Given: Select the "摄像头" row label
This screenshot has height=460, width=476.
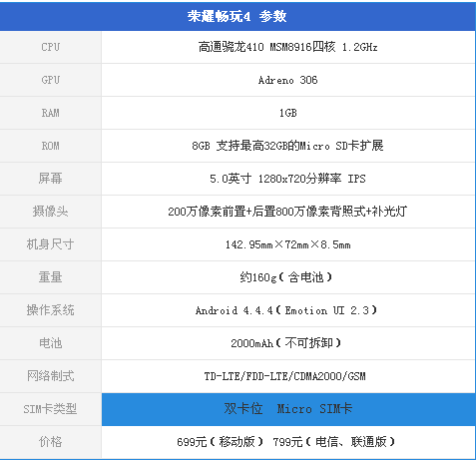Looking at the screenshot, I should coord(50,212).
